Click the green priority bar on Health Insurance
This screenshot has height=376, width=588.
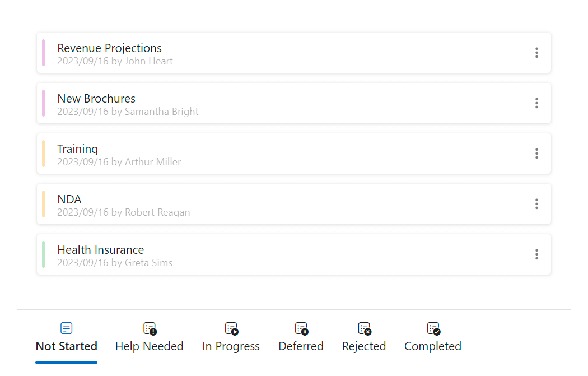43,254
